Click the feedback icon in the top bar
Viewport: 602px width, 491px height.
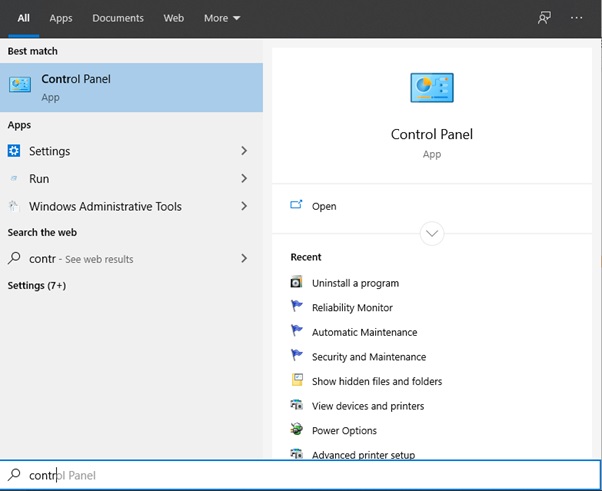tap(544, 18)
